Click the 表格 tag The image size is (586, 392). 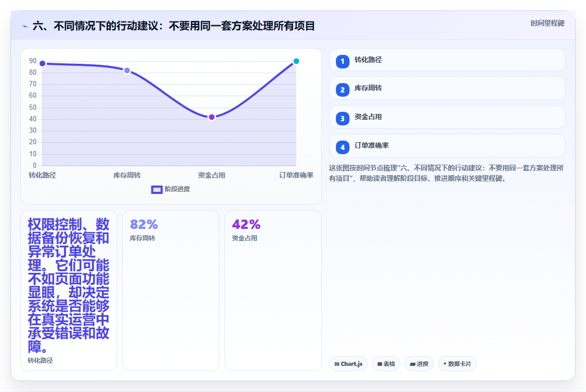click(x=386, y=364)
